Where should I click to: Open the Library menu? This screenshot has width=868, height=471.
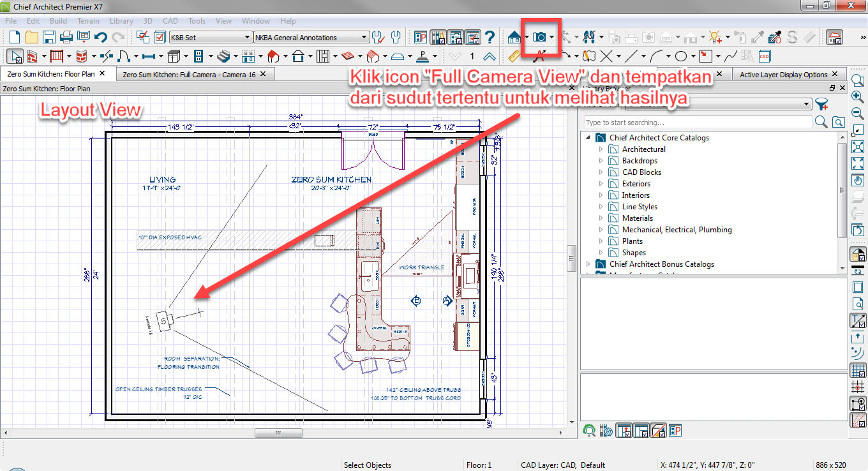pyautogui.click(x=121, y=21)
